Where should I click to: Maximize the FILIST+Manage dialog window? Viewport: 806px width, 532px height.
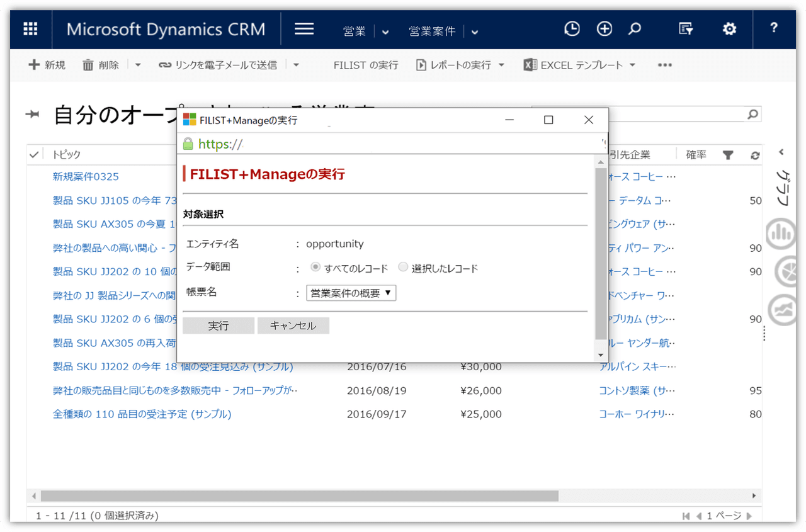pyautogui.click(x=548, y=120)
